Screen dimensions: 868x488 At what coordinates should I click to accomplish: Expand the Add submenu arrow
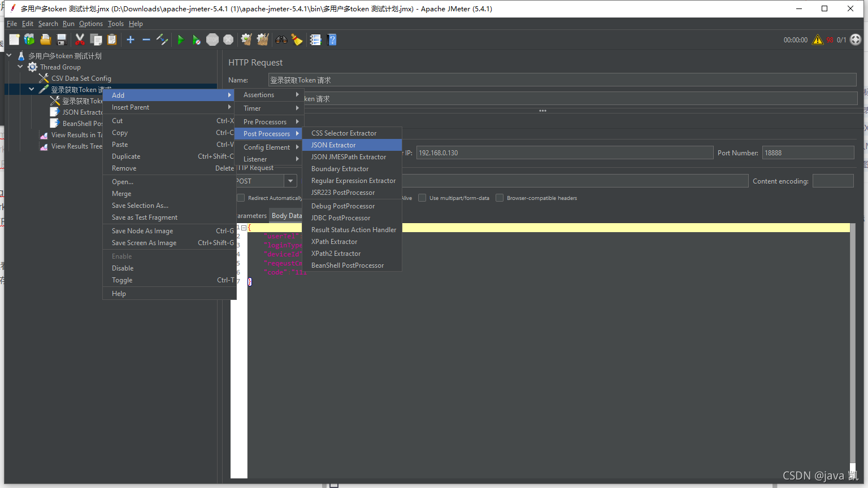[229, 95]
